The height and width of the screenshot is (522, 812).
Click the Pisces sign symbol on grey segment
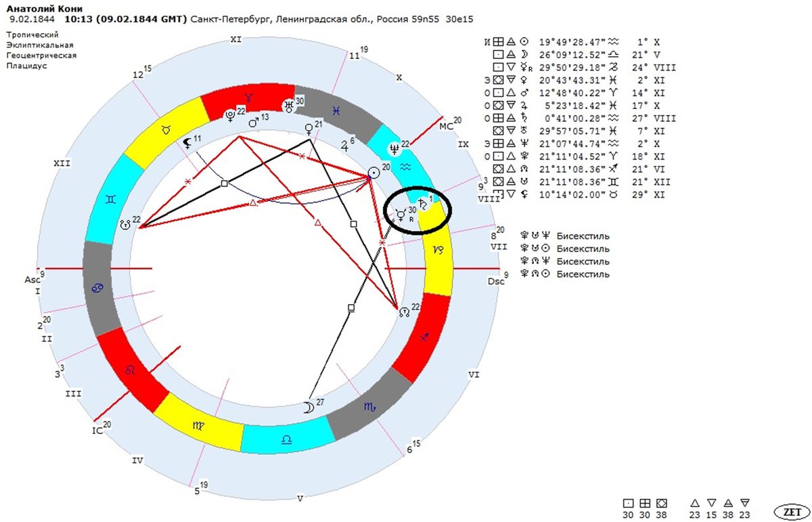click(x=336, y=110)
